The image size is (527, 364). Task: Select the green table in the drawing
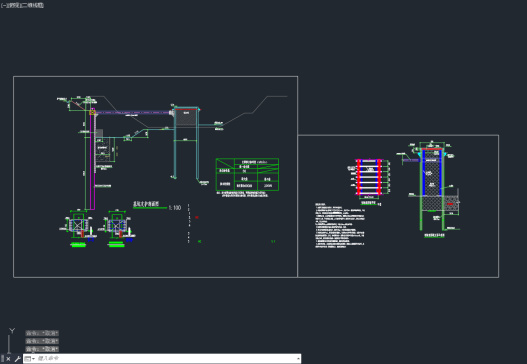click(247, 174)
